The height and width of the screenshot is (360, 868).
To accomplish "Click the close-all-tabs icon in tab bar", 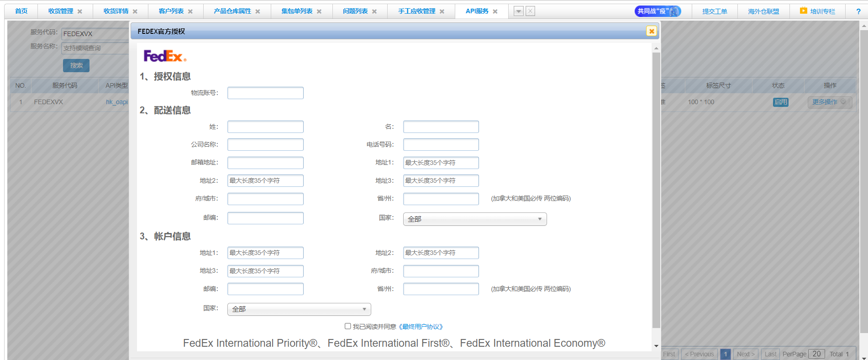I will [530, 11].
